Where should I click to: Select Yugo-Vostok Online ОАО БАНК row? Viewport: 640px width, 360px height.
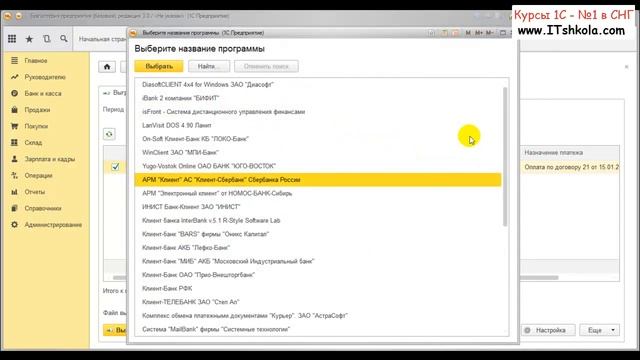pyautogui.click(x=318, y=166)
